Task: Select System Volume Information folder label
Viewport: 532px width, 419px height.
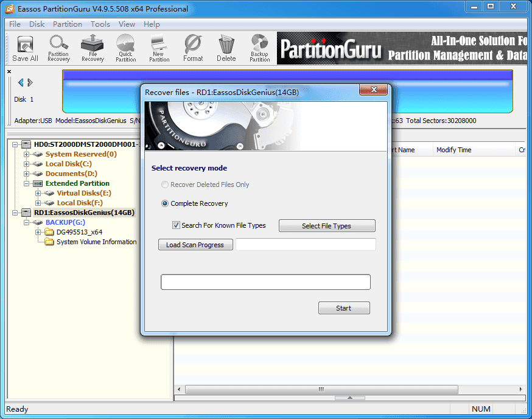Action: tap(96, 242)
